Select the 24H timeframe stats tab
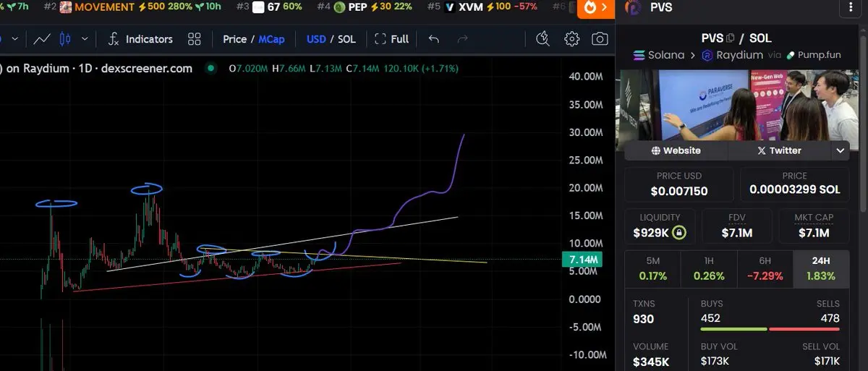This screenshot has width=868, height=371. click(x=821, y=268)
